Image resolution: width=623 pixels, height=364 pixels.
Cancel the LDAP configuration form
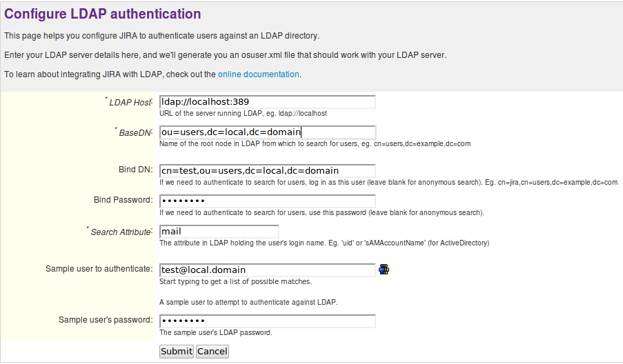coord(212,351)
